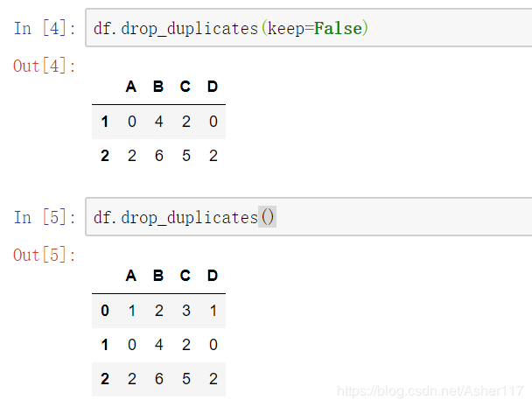
Task: Select the Out[5] prompt label
Action: pos(44,255)
